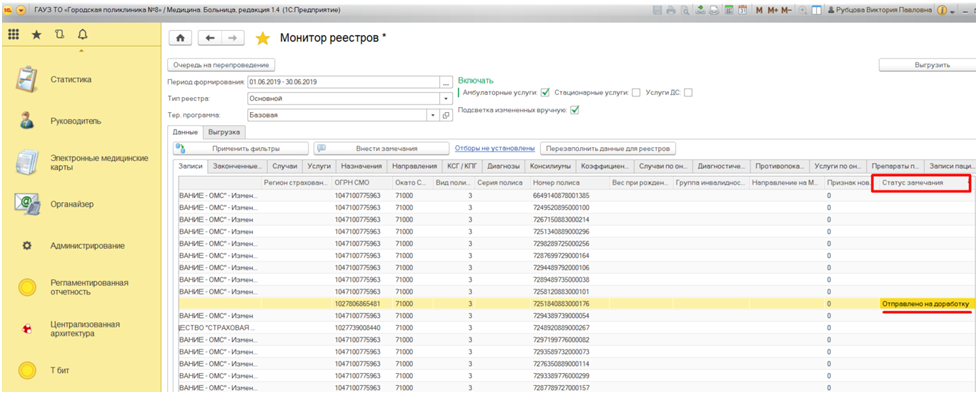
Task: Open the Централизованная архитектура icon
Action: pyautogui.click(x=26, y=329)
